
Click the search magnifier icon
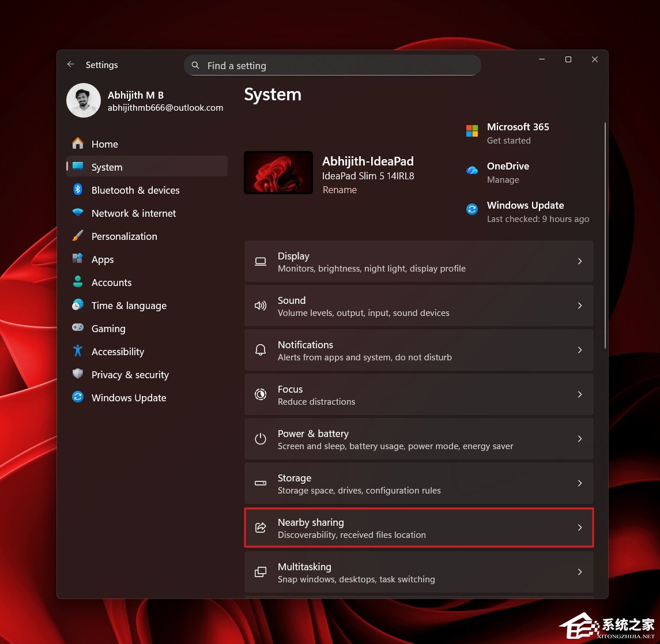coord(195,65)
